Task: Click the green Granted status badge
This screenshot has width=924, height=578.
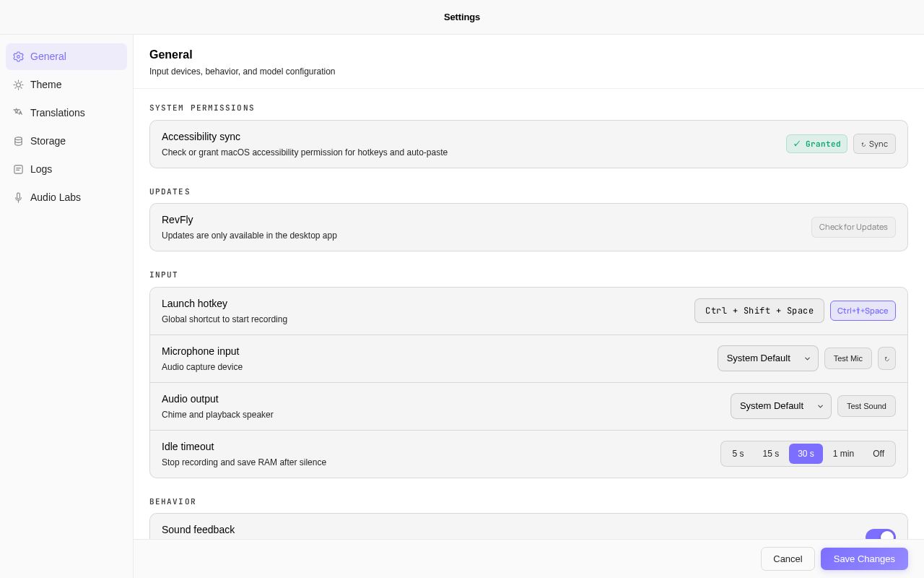Action: tap(816, 144)
